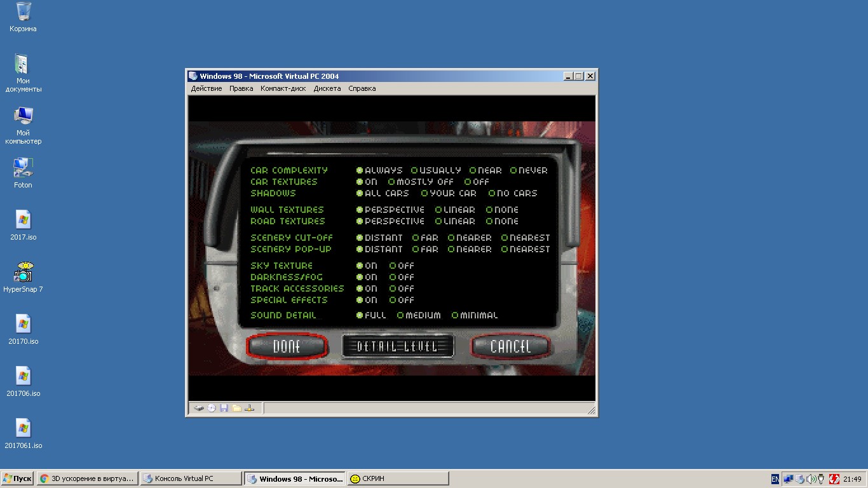
Task: Click the EN language indicator in tray
Action: click(x=775, y=479)
